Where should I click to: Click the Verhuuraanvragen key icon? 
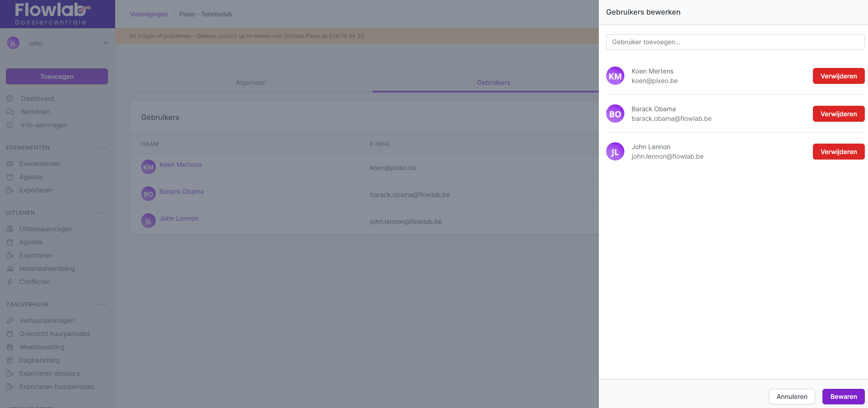coord(10,320)
